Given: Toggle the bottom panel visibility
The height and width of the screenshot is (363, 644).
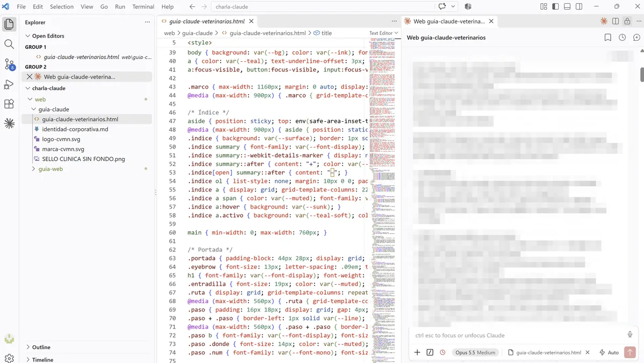Looking at the screenshot, I should click(567, 6).
